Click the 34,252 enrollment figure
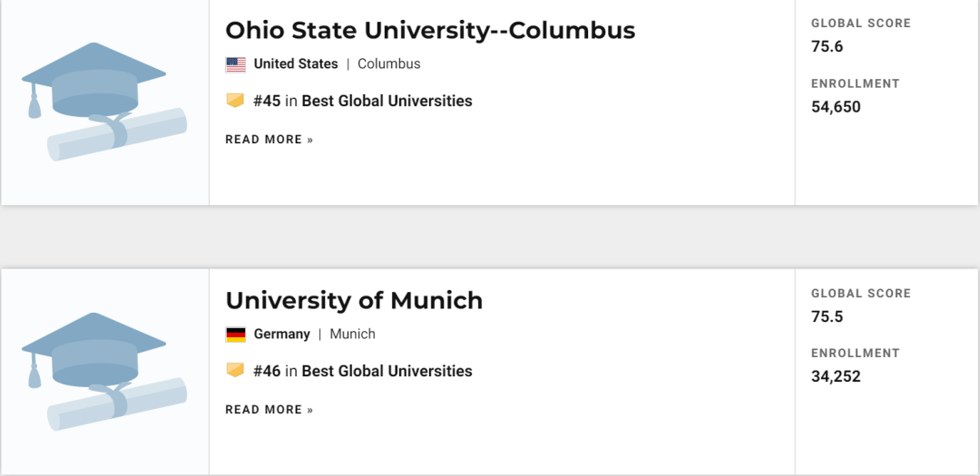Screen dimensions: 980x476 click(x=836, y=376)
